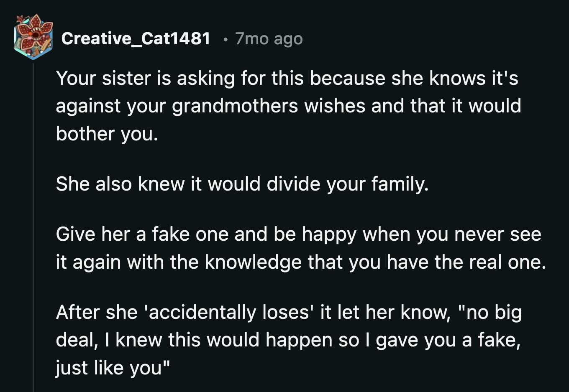Open Creative_Cat1481's profile link
The width and height of the screenshot is (569, 392).
pyautogui.click(x=136, y=38)
